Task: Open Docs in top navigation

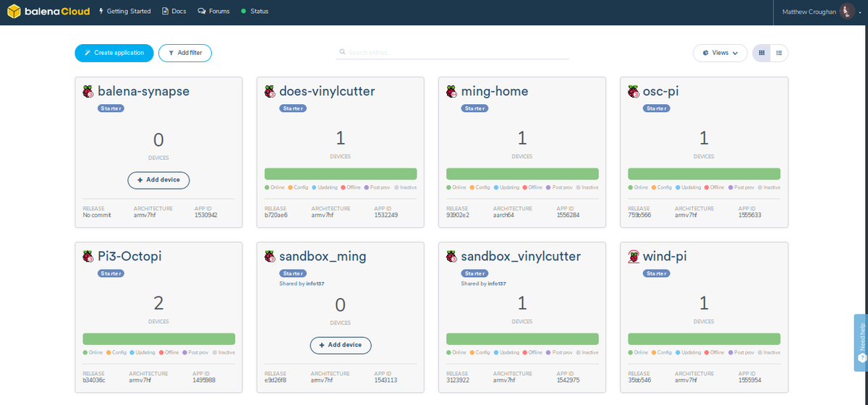Action: (174, 12)
